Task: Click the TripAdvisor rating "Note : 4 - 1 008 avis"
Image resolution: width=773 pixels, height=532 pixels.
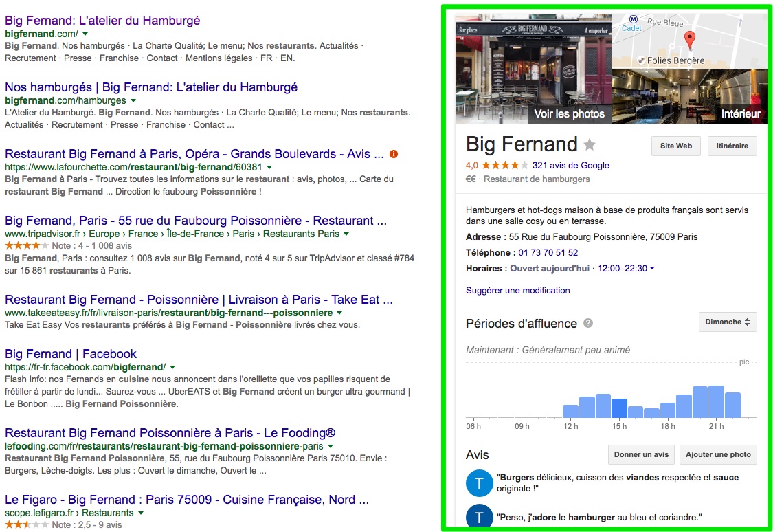Action: pyautogui.click(x=91, y=245)
